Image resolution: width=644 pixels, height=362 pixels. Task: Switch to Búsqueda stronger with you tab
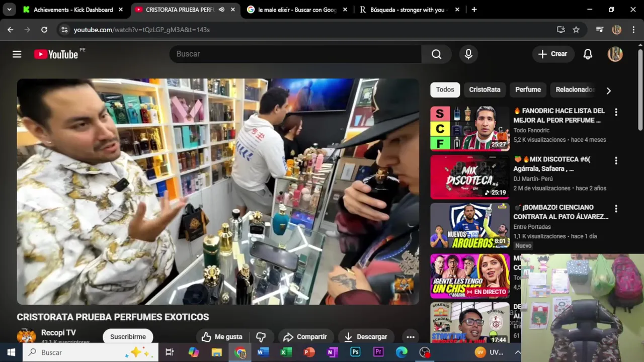[x=409, y=10]
